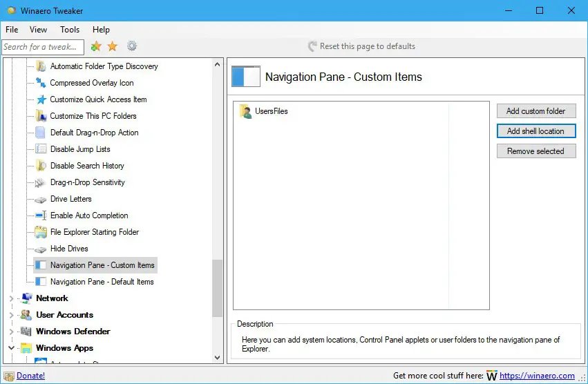The height and width of the screenshot is (384, 588).
Task: Expand the Network tree node
Action: click(x=11, y=298)
